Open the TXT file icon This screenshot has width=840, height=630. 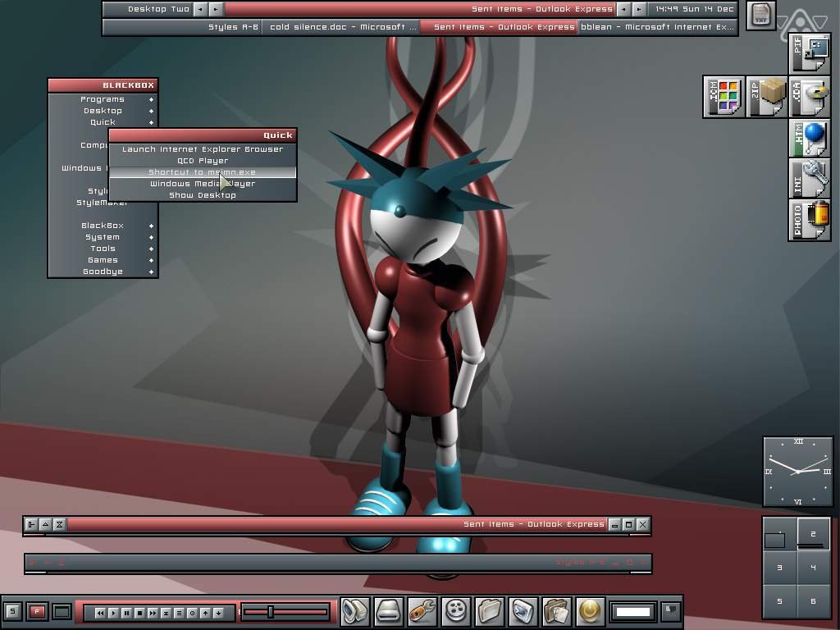pyautogui.click(x=760, y=15)
